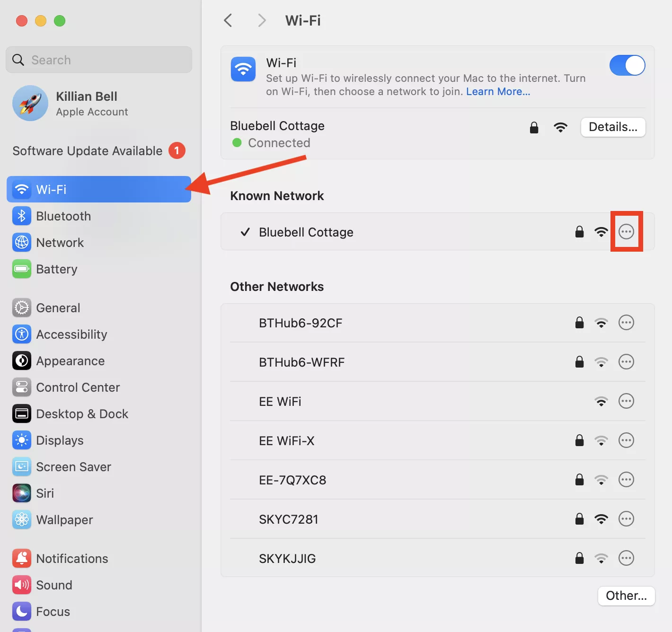Turn off the Wi-Fi toggle switch
The height and width of the screenshot is (632, 672).
point(627,66)
